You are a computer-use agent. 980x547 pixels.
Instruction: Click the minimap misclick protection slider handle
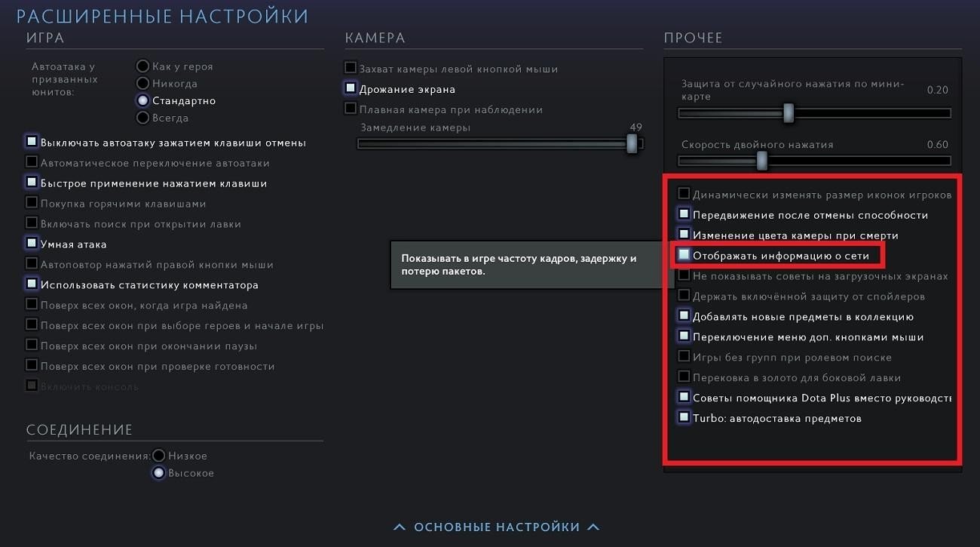pyautogui.click(x=789, y=113)
